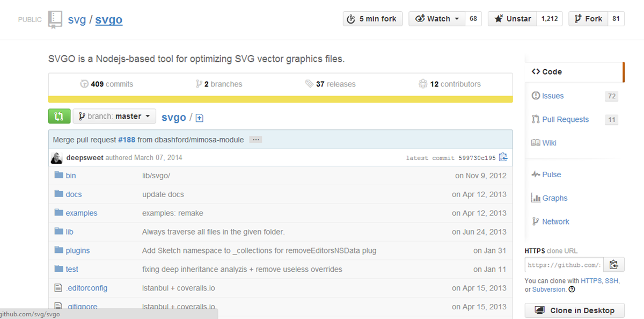Open pull request #188 link
The height and width of the screenshot is (319, 644).
click(x=127, y=140)
